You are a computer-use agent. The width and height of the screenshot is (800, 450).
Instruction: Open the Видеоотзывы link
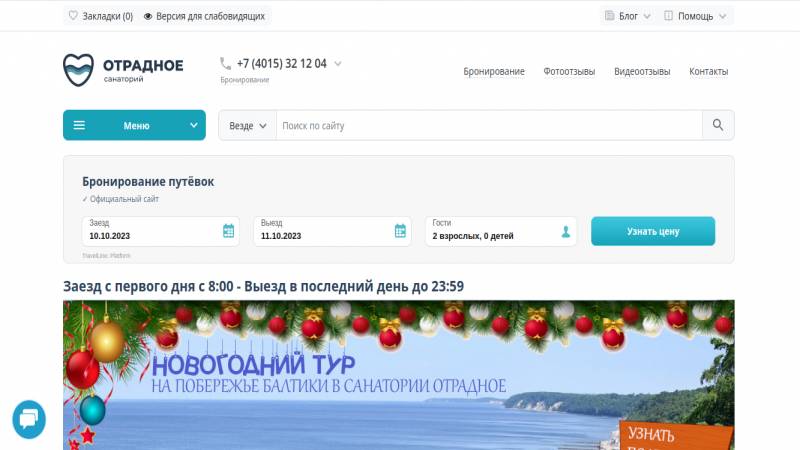(642, 71)
